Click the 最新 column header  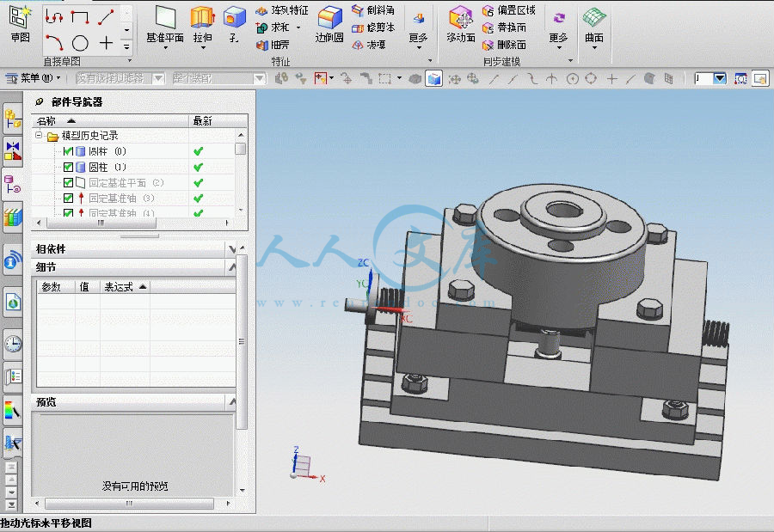218,121
